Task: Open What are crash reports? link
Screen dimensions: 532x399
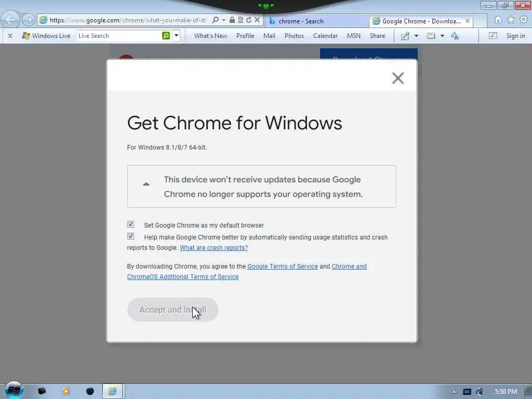Action: click(x=214, y=248)
